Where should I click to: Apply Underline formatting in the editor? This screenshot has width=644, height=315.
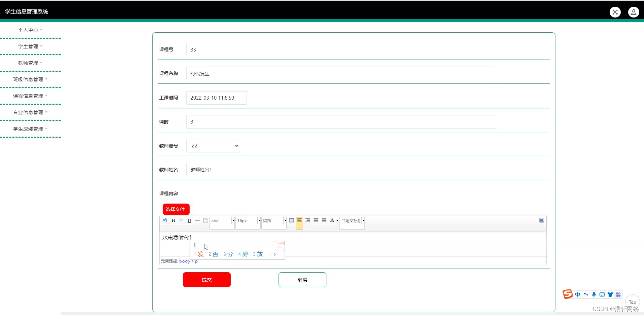[189, 220]
